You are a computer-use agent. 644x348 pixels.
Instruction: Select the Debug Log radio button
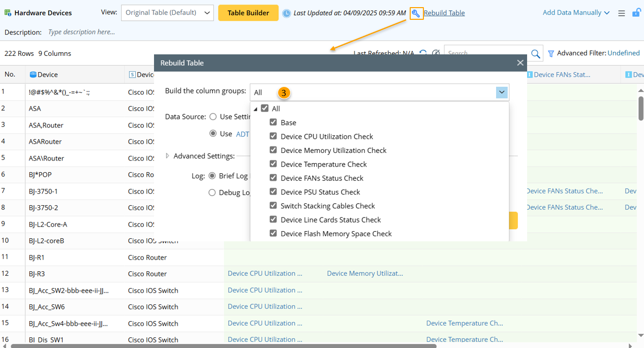pyautogui.click(x=212, y=193)
